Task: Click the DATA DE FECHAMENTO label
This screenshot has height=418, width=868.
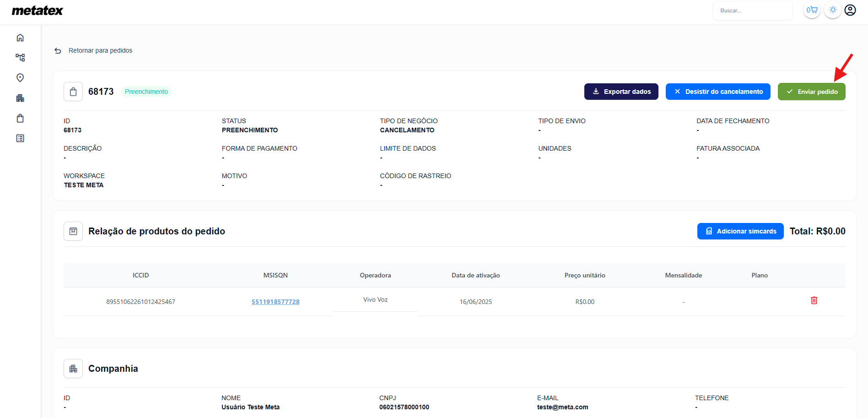Action: (x=733, y=121)
